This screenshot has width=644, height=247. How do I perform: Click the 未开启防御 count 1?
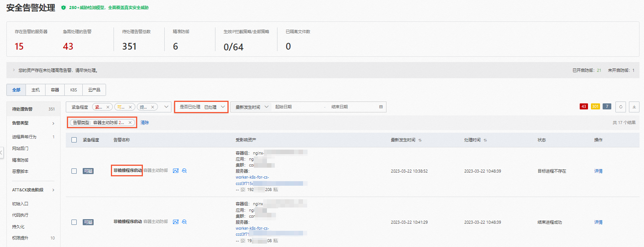633,70
